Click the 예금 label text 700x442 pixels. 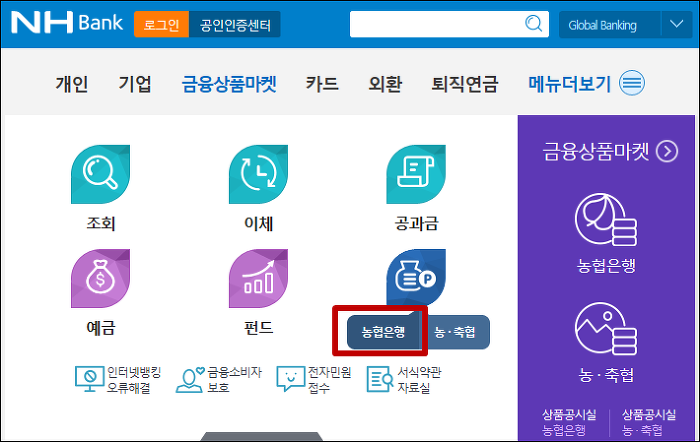coord(100,328)
